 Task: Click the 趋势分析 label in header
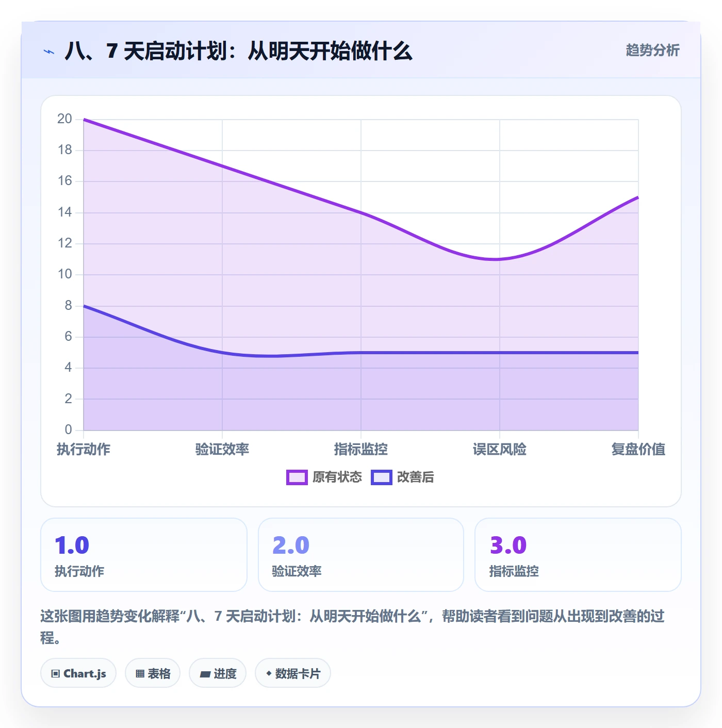click(652, 50)
